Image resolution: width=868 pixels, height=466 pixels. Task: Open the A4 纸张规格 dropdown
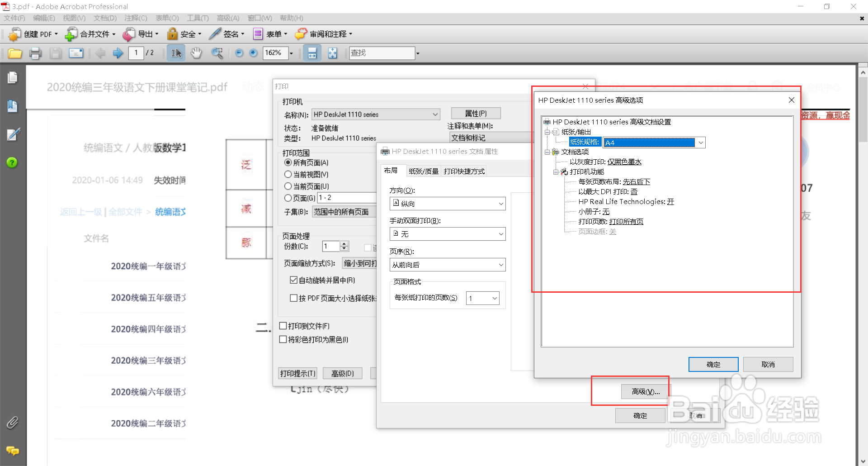tap(701, 142)
